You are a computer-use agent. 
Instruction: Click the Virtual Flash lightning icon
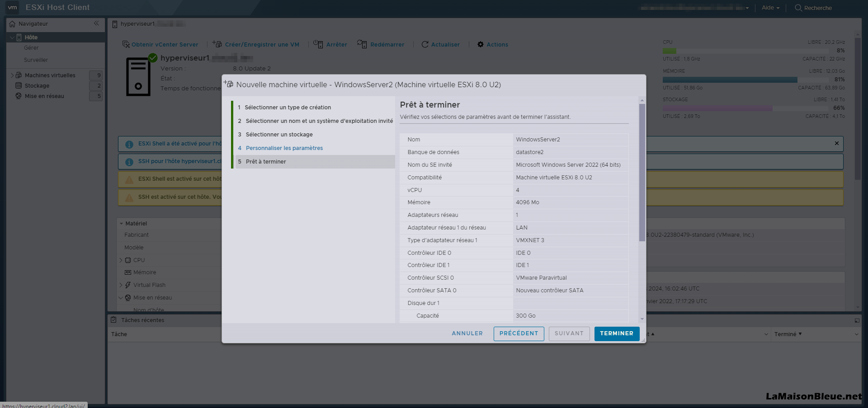[128, 285]
